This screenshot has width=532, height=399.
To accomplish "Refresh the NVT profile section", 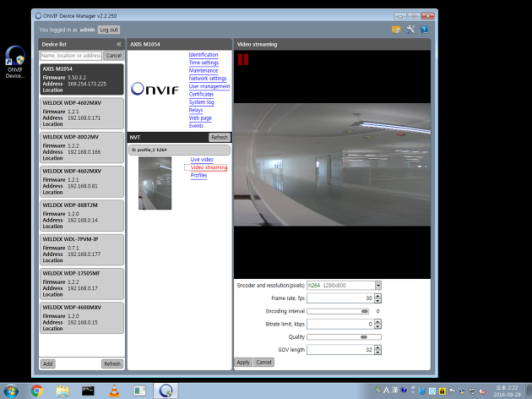I will point(220,137).
